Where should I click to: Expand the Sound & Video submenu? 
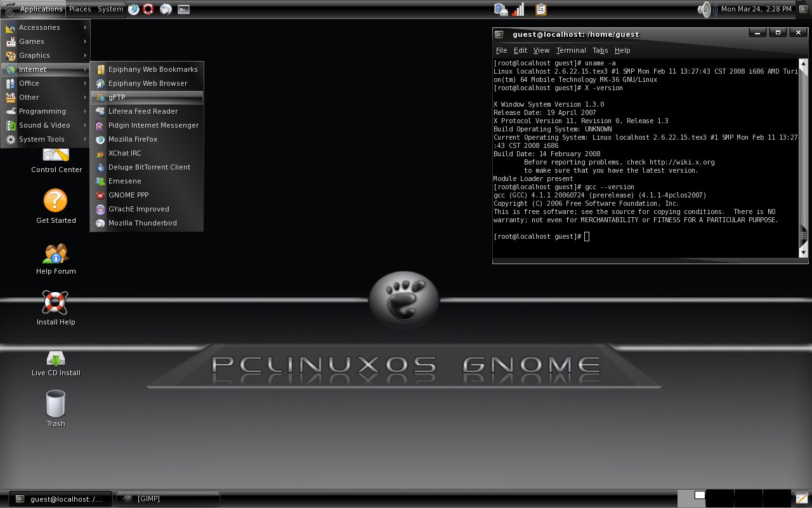pos(46,125)
